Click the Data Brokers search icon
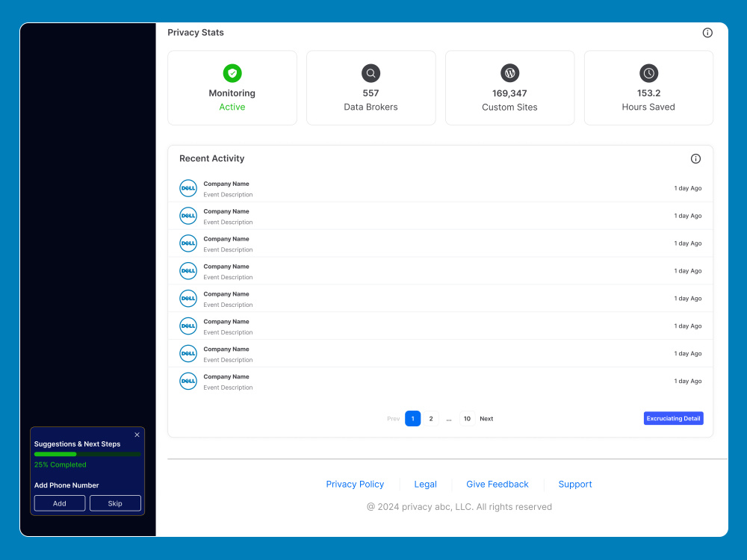 coord(371,73)
